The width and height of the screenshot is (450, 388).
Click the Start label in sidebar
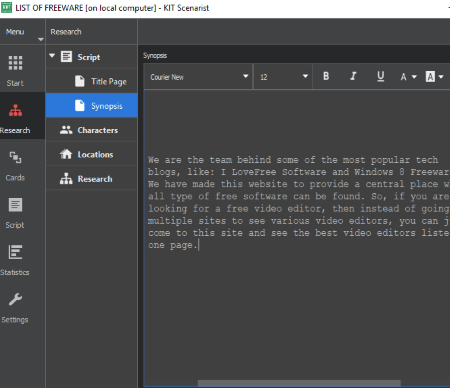15,83
